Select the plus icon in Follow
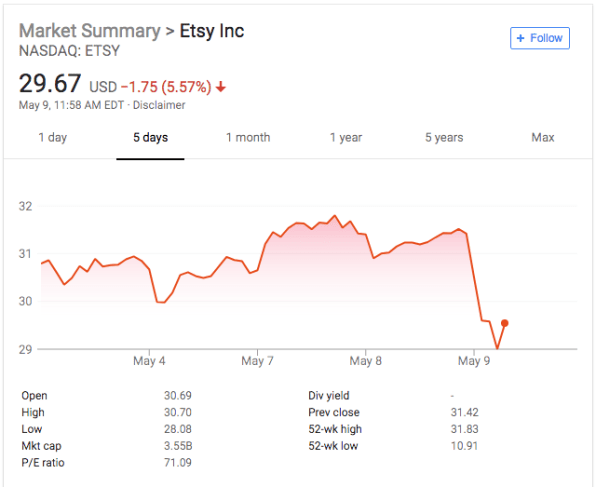The image size is (596, 487). [x=520, y=38]
